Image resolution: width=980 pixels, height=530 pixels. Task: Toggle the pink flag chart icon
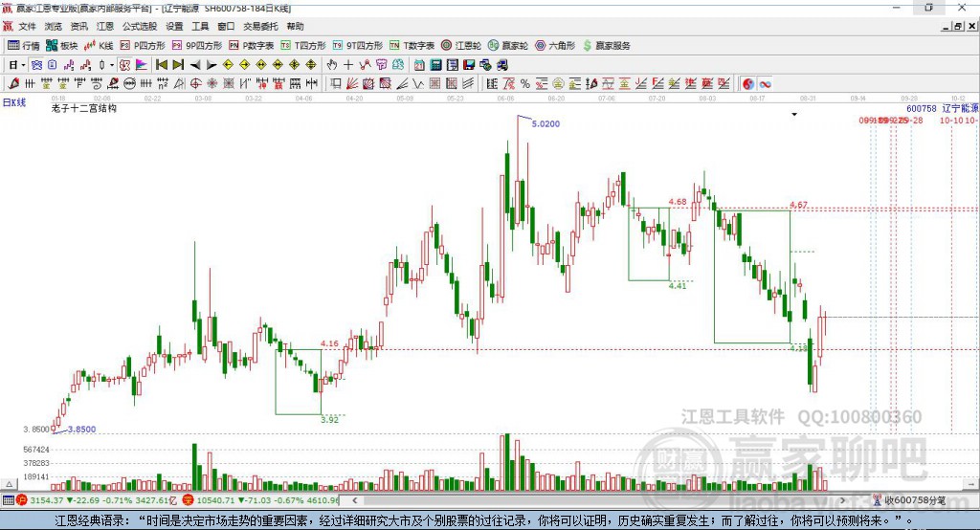click(142, 65)
